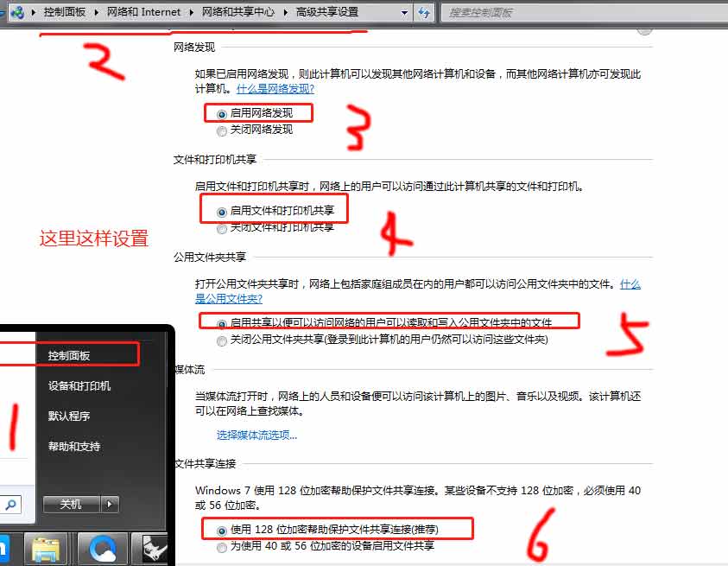The image size is (728, 566).
Task: Click the 搜索控制面板 search field
Action: (579, 12)
